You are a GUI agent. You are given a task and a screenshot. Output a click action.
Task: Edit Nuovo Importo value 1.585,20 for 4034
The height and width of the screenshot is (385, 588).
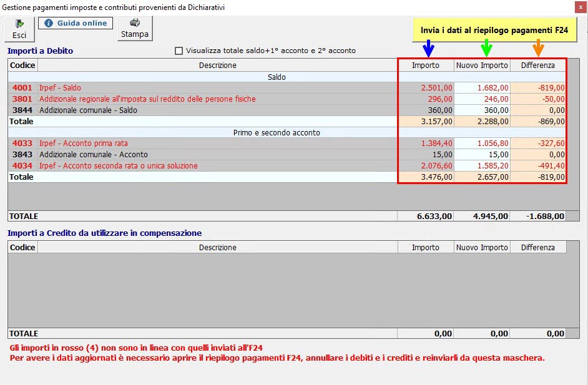click(482, 166)
